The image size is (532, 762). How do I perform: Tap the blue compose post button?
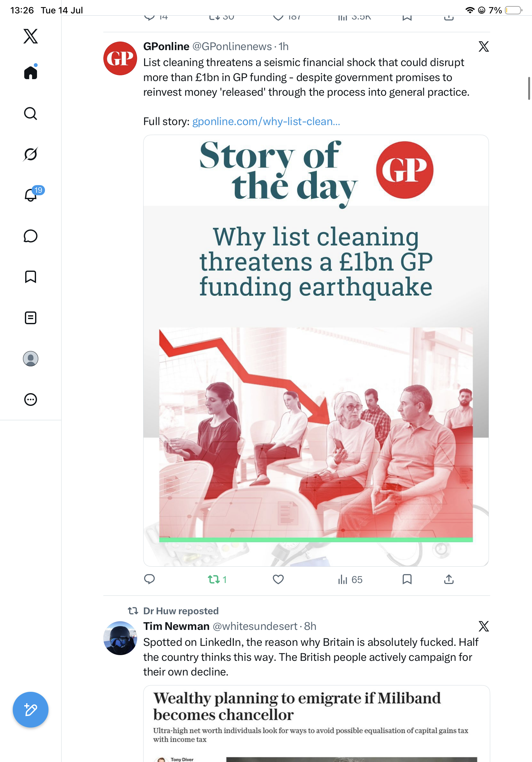click(x=31, y=710)
